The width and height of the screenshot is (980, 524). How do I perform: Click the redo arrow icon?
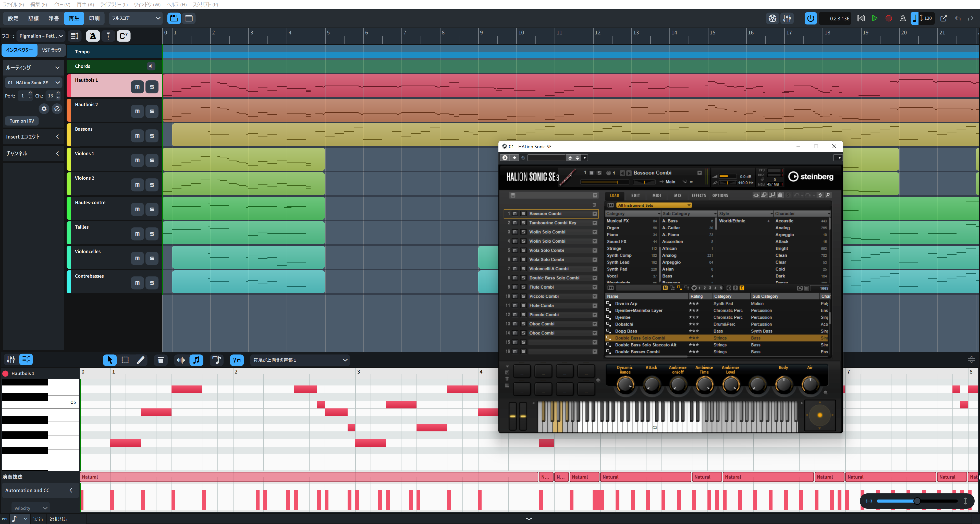(x=971, y=18)
